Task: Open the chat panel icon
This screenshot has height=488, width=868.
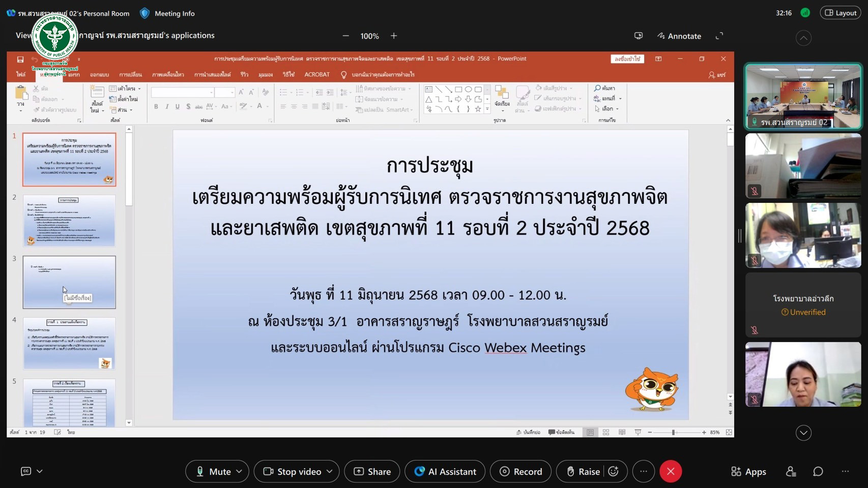Action: pos(818,472)
